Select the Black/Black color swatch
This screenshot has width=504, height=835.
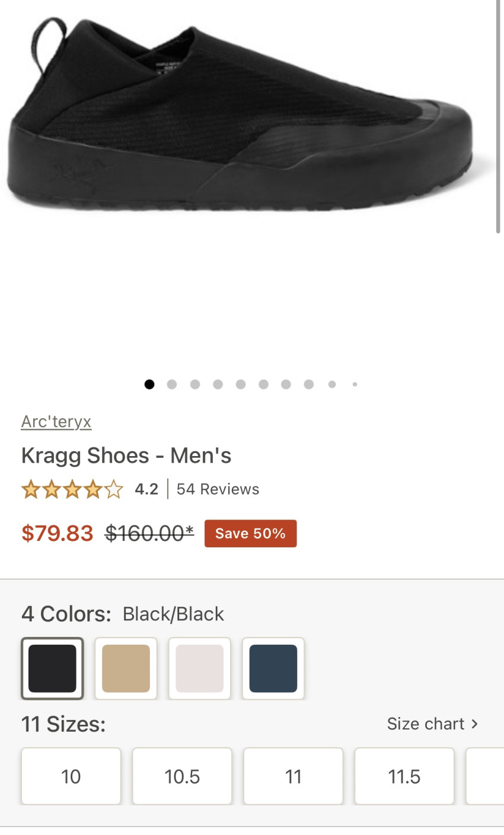(x=52, y=668)
